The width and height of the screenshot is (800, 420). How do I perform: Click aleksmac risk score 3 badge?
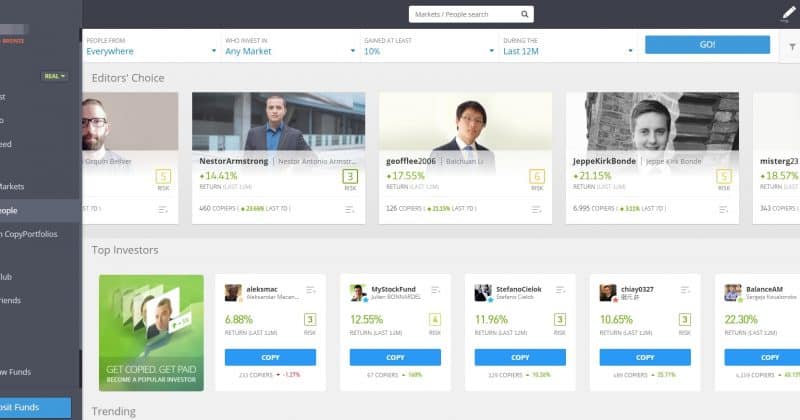point(310,319)
